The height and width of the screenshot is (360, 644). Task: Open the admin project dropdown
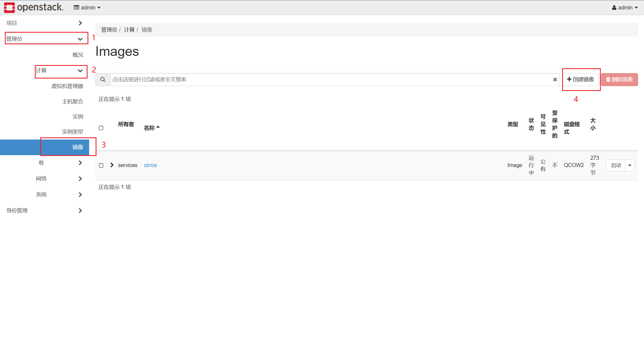point(87,8)
